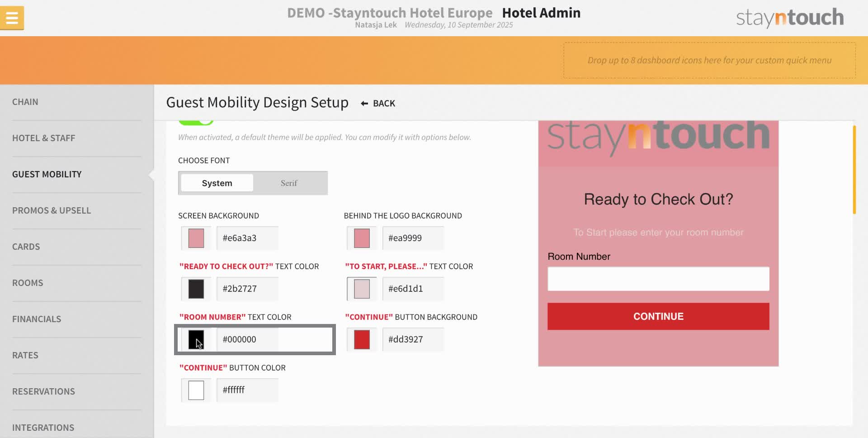Open Ready to Check Out text color swatch
The width and height of the screenshot is (868, 438).
[196, 289]
